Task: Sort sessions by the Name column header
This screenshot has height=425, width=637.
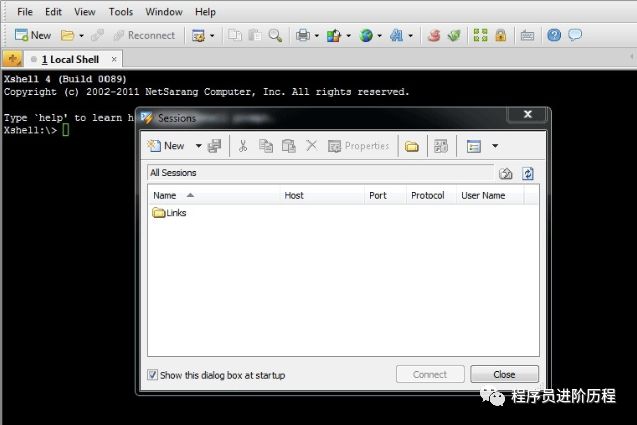Action: (x=214, y=195)
